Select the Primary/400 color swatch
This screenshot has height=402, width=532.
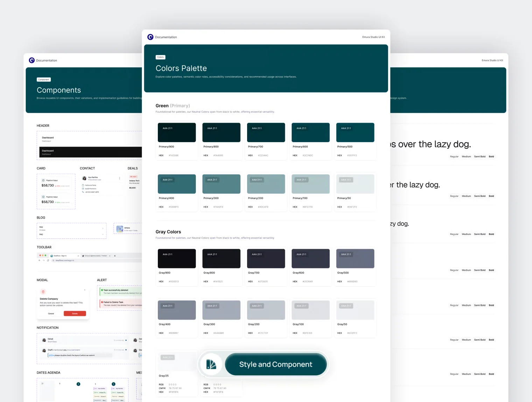pyautogui.click(x=177, y=184)
